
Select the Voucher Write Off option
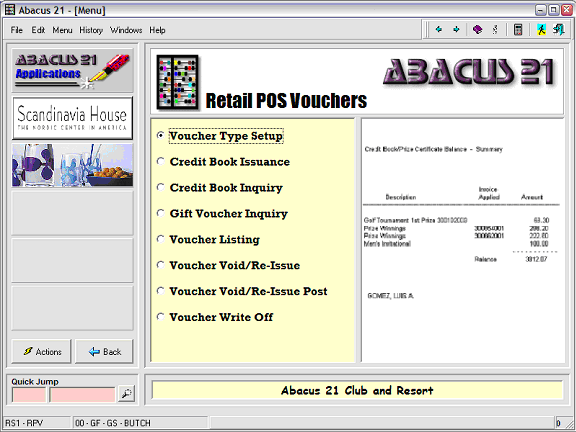(215, 317)
